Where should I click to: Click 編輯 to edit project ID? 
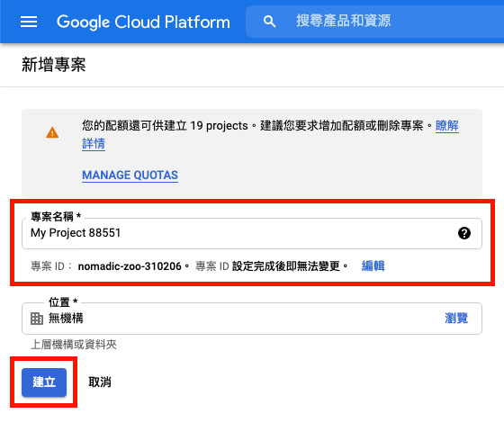(373, 265)
